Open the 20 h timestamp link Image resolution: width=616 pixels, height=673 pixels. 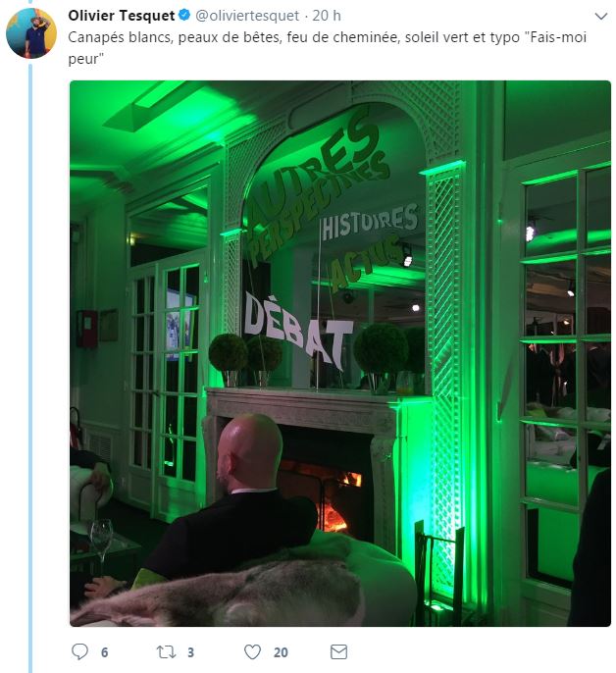click(327, 16)
